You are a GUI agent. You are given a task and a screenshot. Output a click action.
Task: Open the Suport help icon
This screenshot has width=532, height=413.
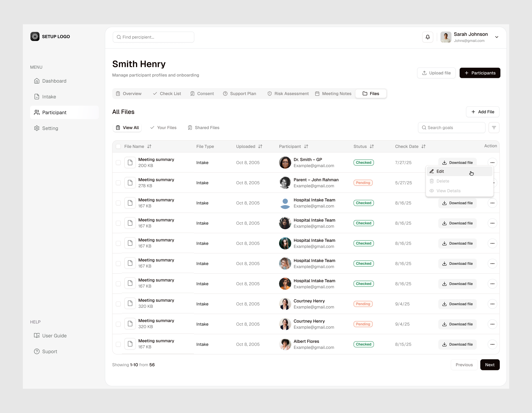click(37, 351)
